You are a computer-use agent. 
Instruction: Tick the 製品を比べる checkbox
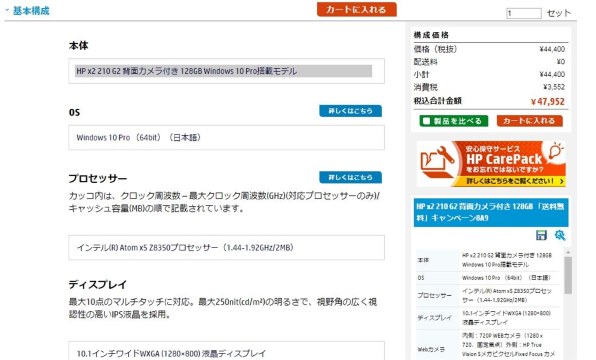point(426,121)
